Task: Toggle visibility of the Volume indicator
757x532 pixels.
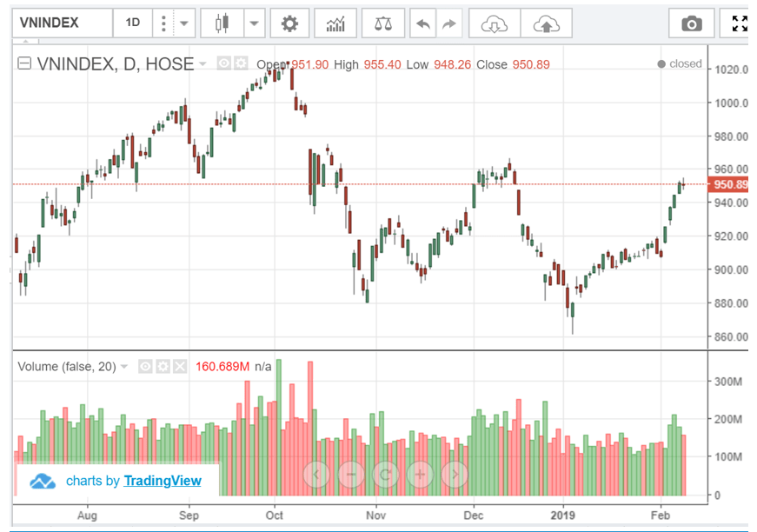Action: point(146,367)
